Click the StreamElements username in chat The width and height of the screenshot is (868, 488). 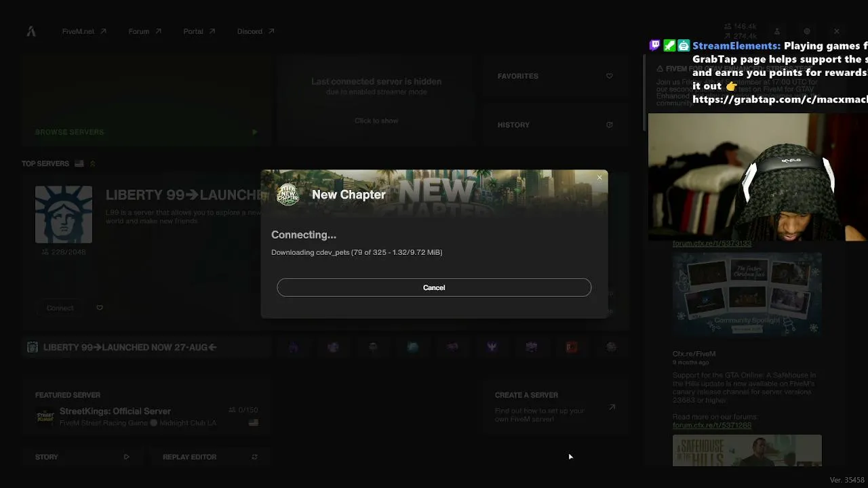tap(736, 46)
